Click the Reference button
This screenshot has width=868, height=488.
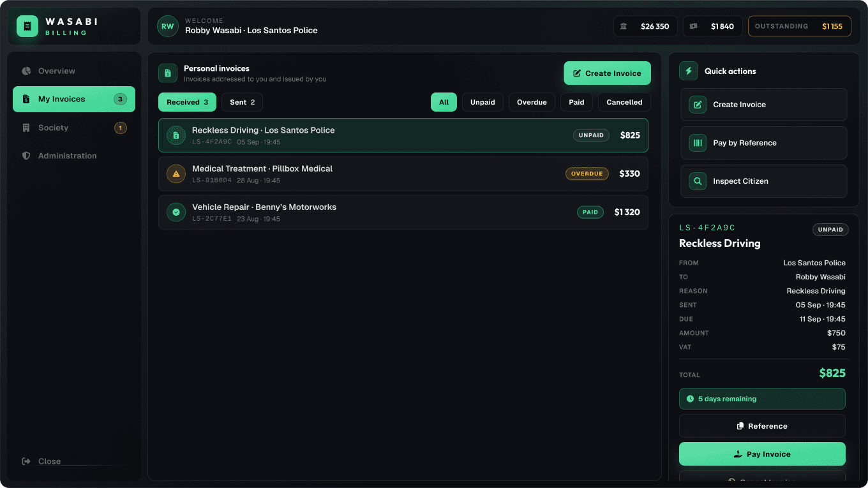coord(762,426)
